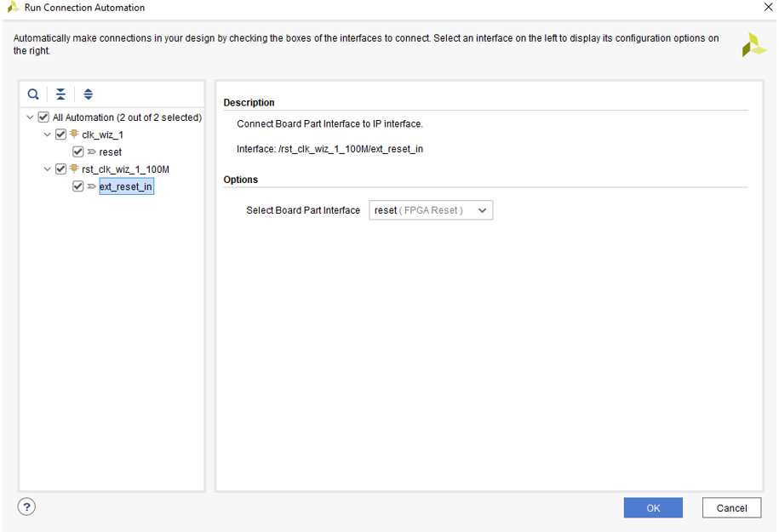This screenshot has width=779, height=532.
Task: Select the reset item under clk_wiz_1
Action: coord(111,152)
